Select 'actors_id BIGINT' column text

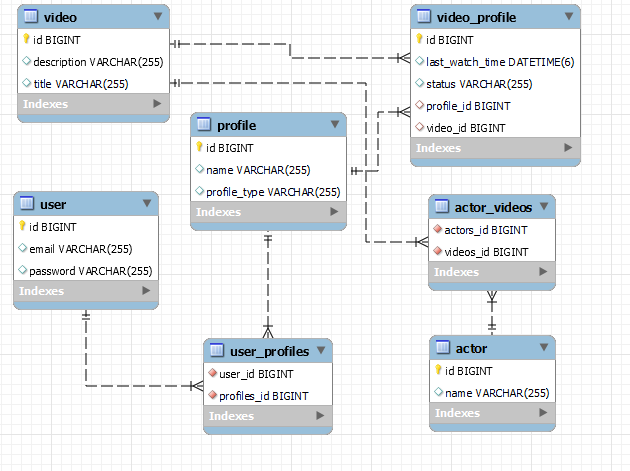pos(486,230)
